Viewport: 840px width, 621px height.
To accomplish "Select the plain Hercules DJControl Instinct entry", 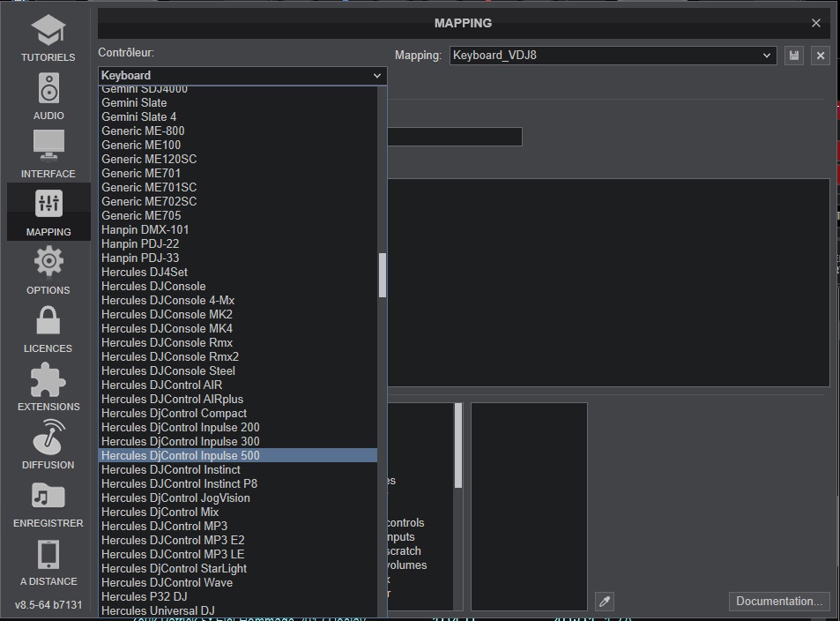I will click(x=238, y=470).
